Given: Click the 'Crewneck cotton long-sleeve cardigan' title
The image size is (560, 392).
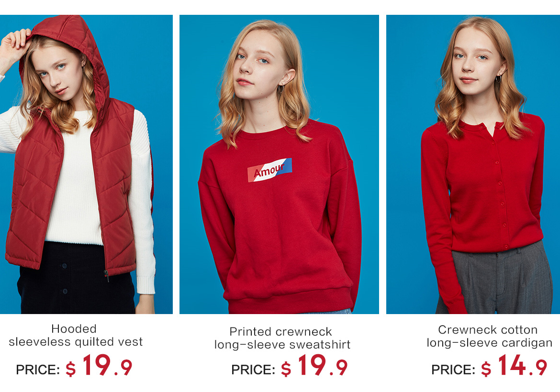Looking at the screenshot, I should [489, 336].
